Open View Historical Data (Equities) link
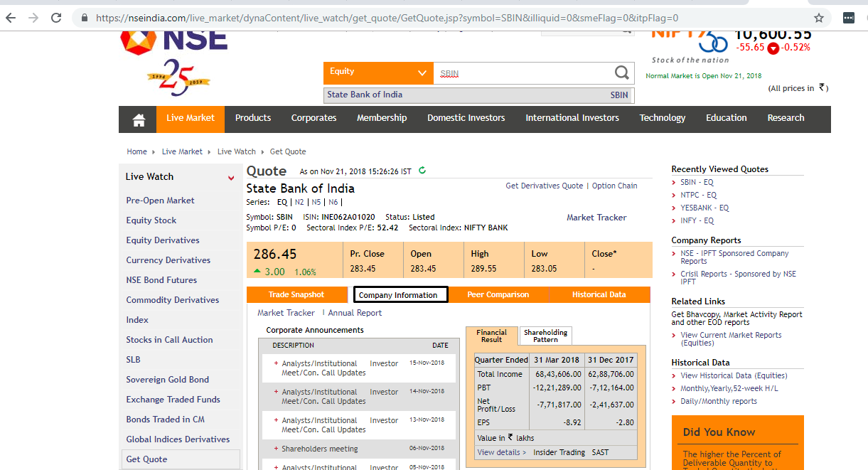This screenshot has height=470, width=868. point(734,375)
